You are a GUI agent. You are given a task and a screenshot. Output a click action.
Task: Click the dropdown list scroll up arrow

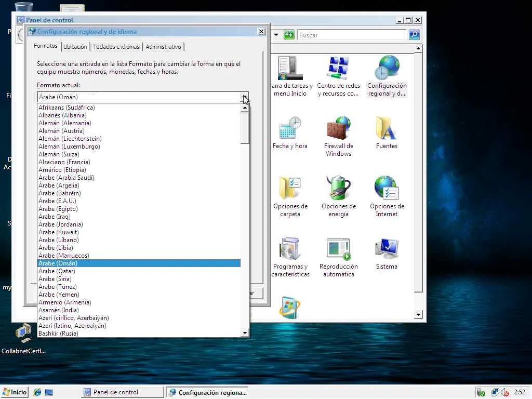[x=245, y=108]
